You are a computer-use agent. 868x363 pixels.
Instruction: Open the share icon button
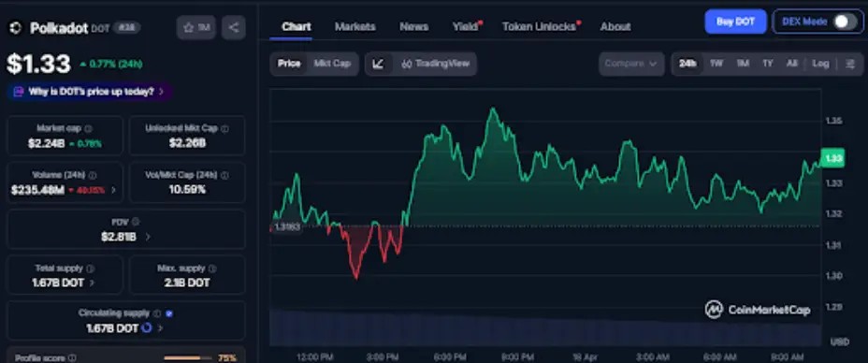(x=234, y=28)
